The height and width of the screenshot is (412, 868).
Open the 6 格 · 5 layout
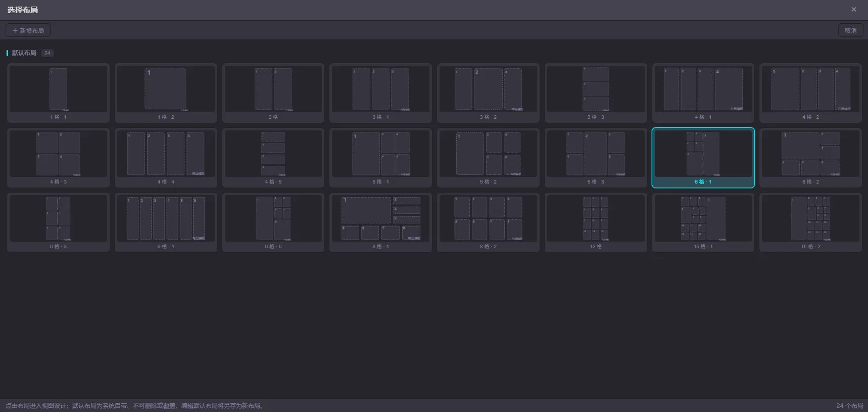(x=273, y=222)
